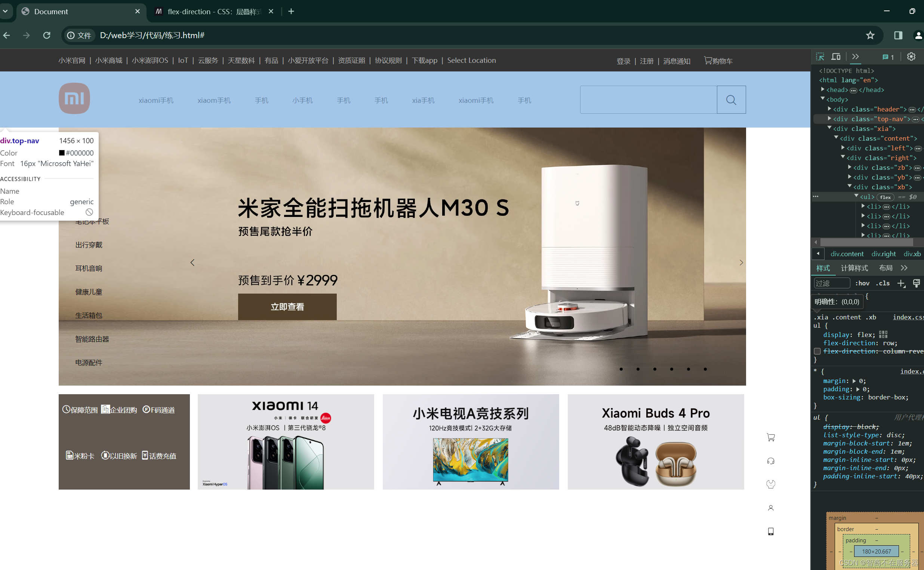The width and height of the screenshot is (924, 570).
Task: Expand div class top-nav node
Action: [829, 118]
